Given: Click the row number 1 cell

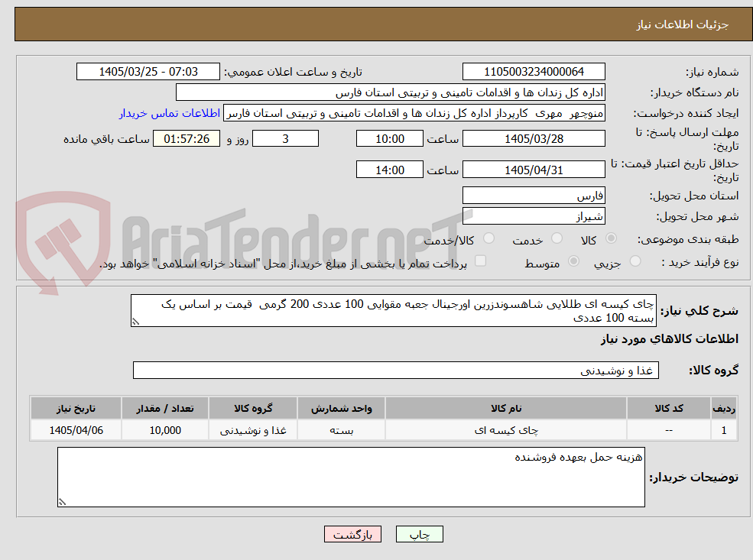Looking at the screenshot, I should (724, 430).
